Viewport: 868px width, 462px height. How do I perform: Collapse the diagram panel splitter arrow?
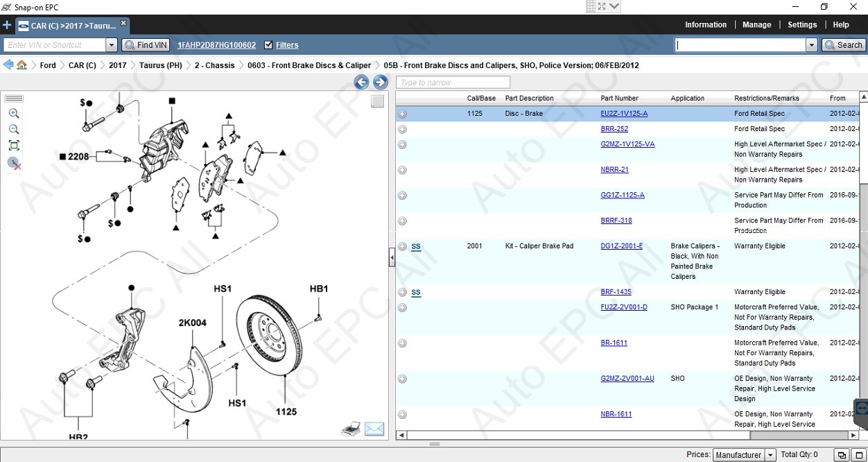(x=392, y=257)
